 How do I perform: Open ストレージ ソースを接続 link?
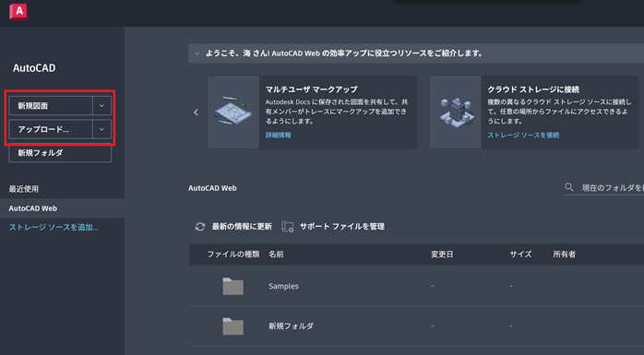click(x=523, y=135)
